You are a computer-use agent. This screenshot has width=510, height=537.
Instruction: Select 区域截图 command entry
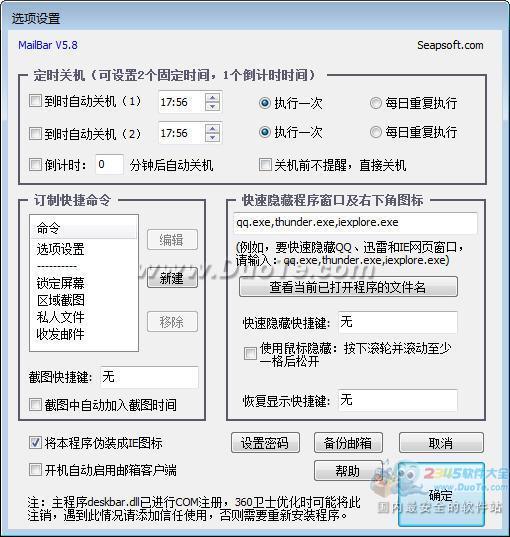tap(60, 300)
